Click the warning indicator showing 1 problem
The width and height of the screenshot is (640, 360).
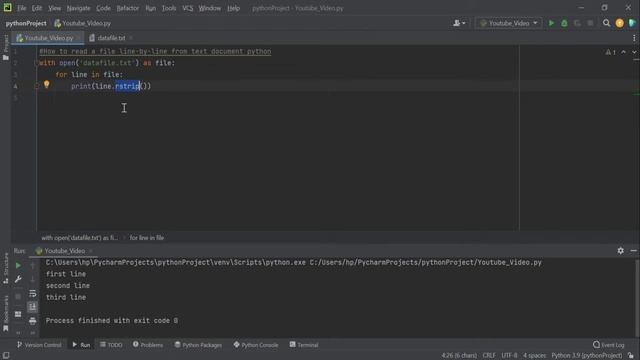point(611,52)
